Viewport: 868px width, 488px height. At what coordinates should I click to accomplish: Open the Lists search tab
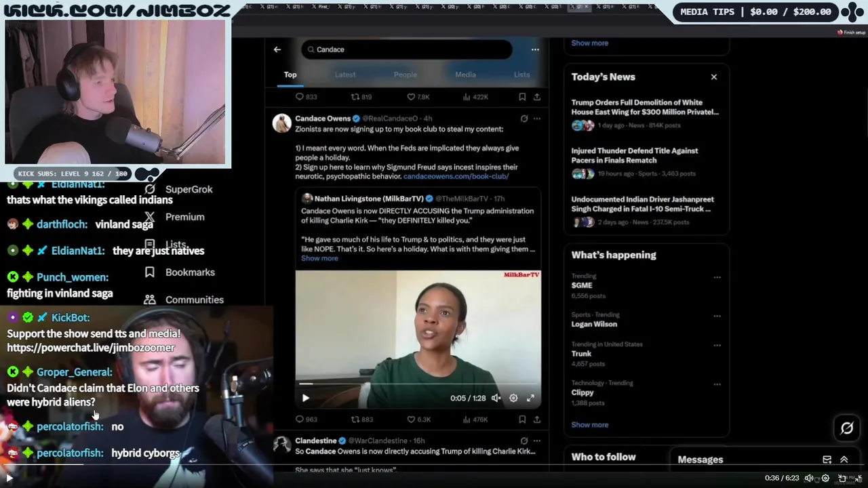click(521, 75)
